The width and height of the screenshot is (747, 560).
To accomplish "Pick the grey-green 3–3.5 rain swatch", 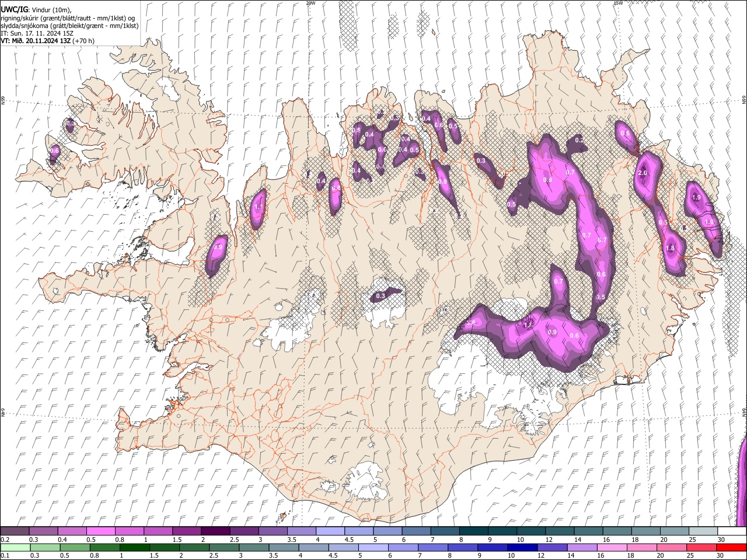I will [x=254, y=547].
